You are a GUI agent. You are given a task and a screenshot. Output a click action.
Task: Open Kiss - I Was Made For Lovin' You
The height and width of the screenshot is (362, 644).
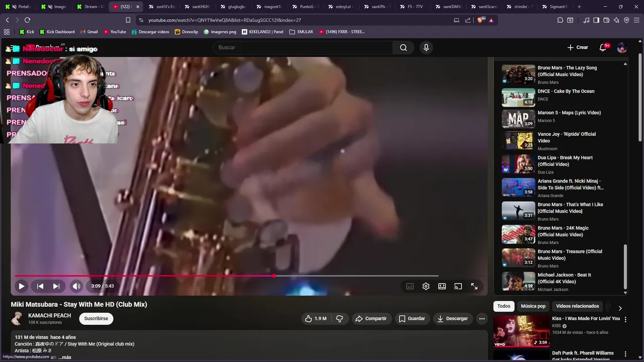click(586, 319)
